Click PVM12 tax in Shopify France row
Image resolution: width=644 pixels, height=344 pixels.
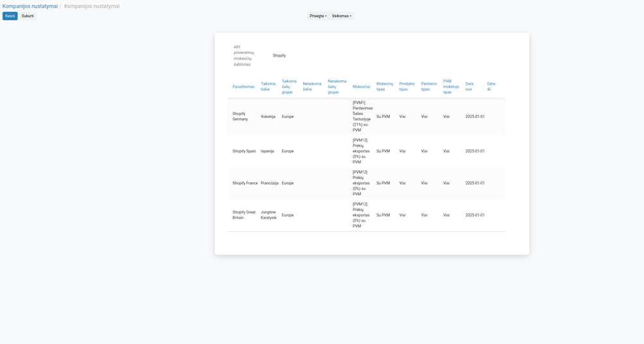pos(361,184)
